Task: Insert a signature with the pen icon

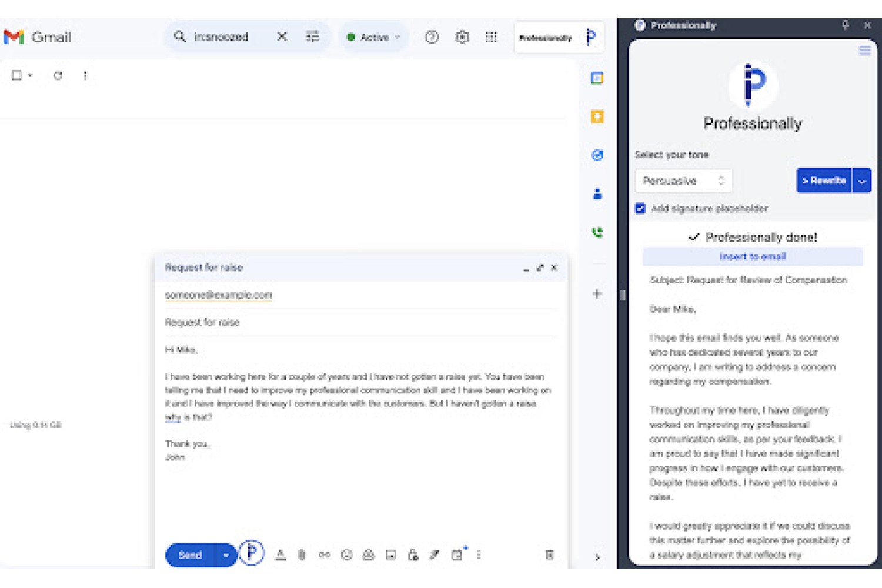Action: click(435, 554)
